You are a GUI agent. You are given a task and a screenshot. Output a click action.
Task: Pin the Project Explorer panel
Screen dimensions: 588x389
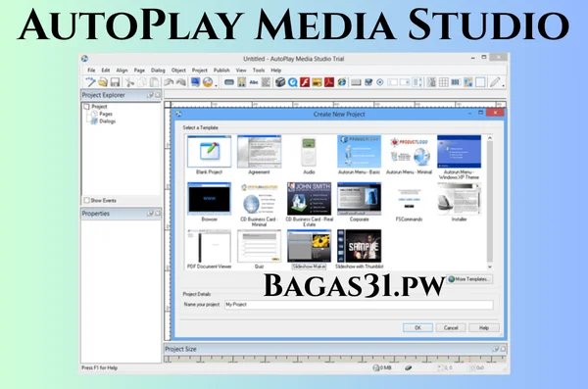[151, 95]
